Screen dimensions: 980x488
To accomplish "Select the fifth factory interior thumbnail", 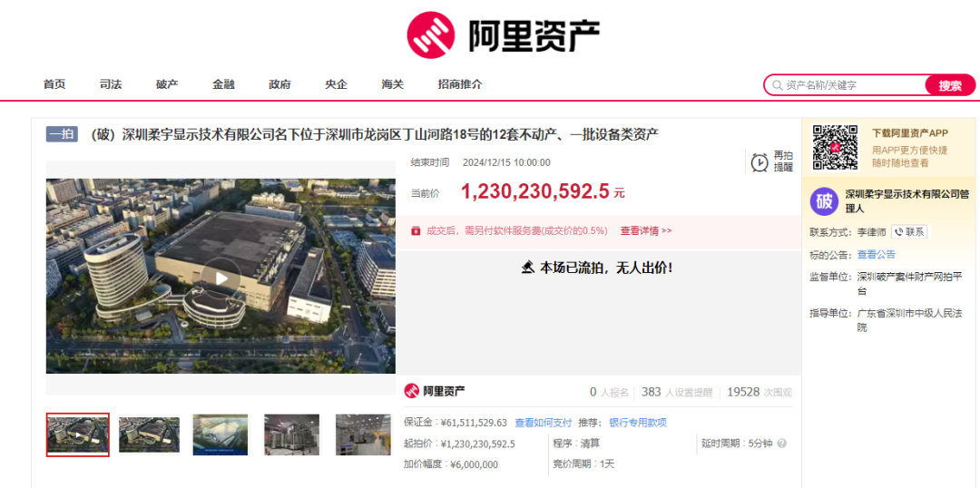I will coord(363,434).
